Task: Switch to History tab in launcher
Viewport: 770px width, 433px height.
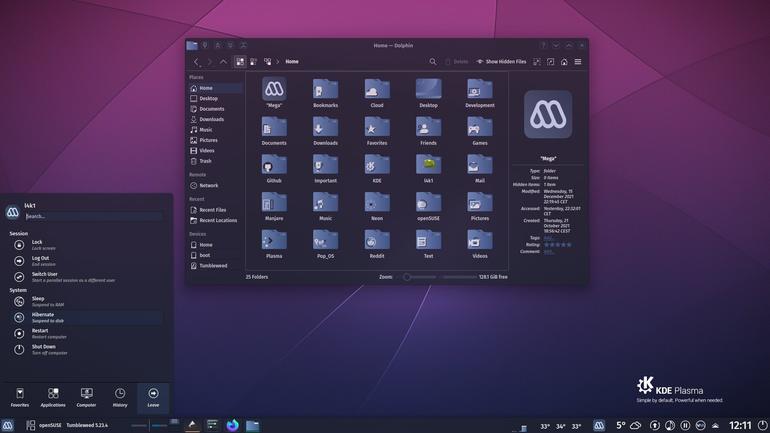Action: click(120, 398)
